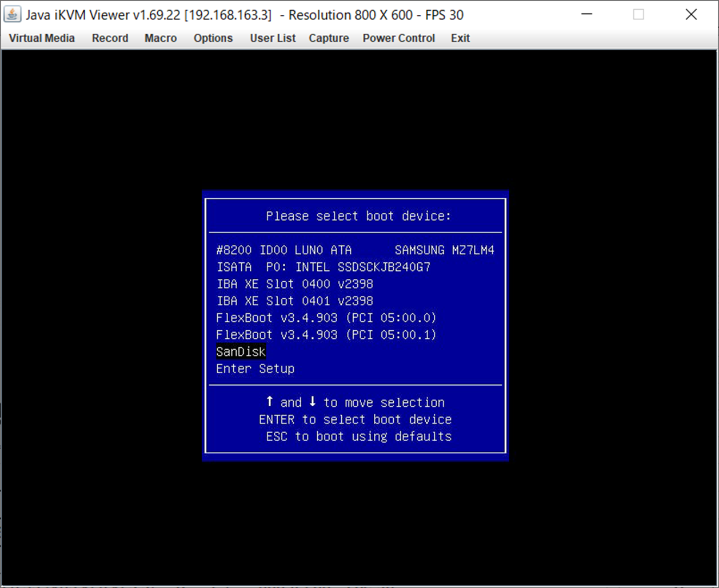
Task: Minimize the iKVM Viewer window
Action: [x=586, y=14]
